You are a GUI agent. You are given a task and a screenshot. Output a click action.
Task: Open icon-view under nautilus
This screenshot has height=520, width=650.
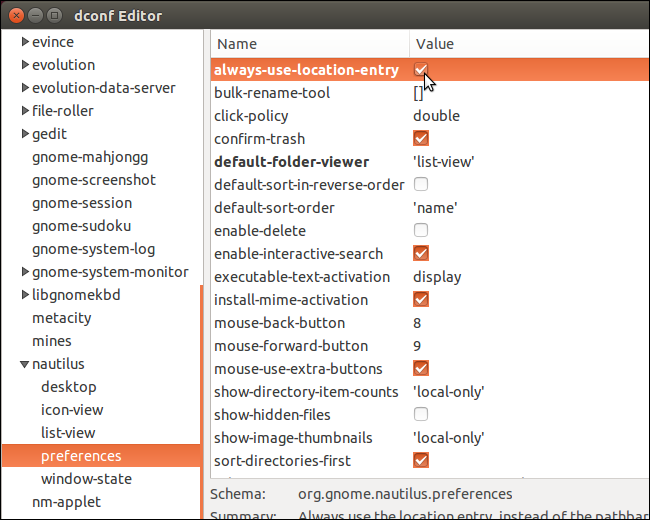[72, 410]
